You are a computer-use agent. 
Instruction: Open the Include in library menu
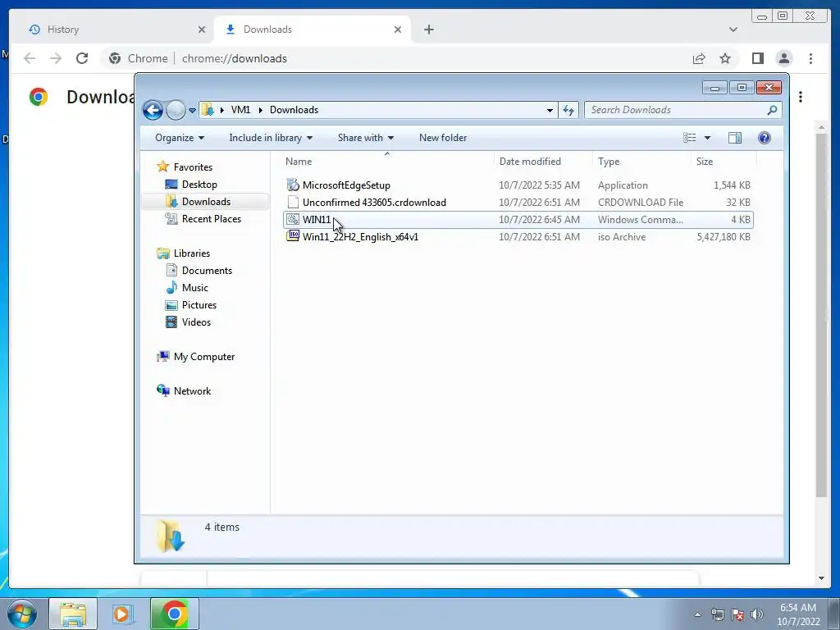click(x=271, y=138)
